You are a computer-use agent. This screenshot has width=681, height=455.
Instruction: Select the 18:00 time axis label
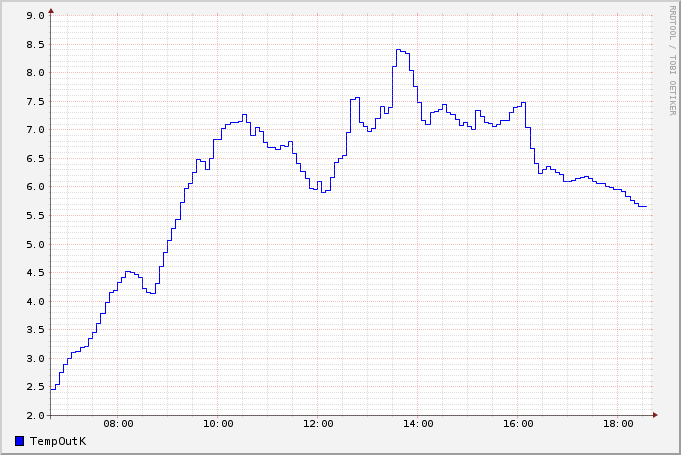(618, 425)
